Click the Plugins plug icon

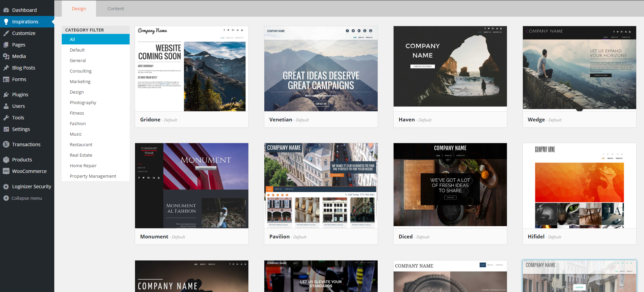tap(6, 95)
